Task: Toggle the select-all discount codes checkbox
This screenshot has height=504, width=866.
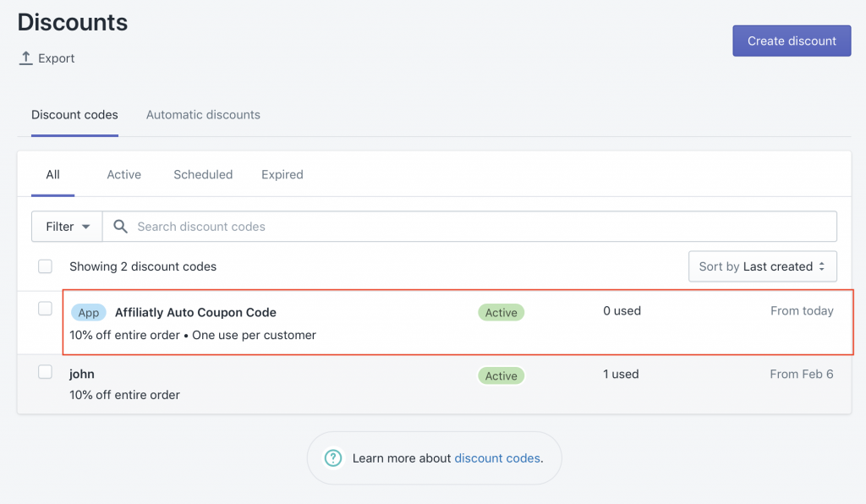Action: (x=46, y=266)
